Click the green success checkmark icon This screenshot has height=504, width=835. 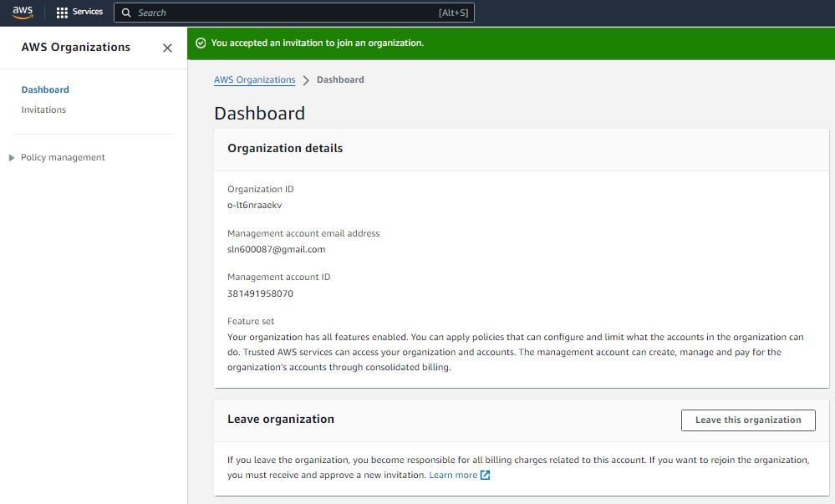coord(201,43)
